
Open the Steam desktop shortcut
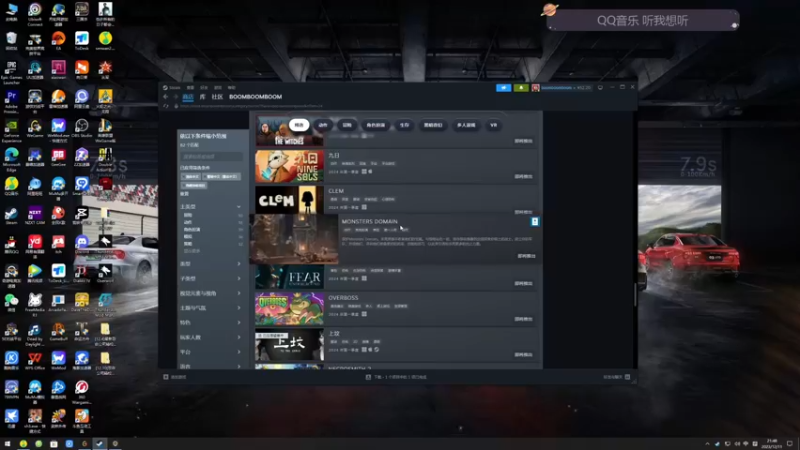tap(11, 216)
